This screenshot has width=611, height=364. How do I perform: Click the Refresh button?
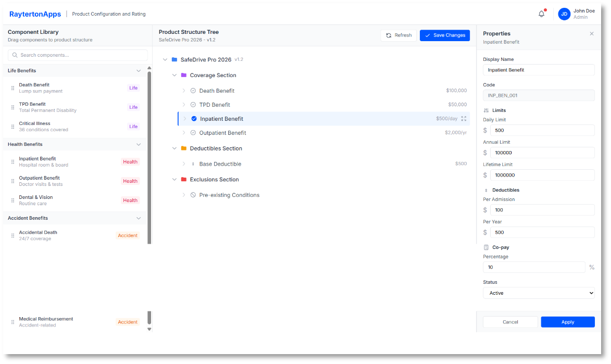point(399,35)
